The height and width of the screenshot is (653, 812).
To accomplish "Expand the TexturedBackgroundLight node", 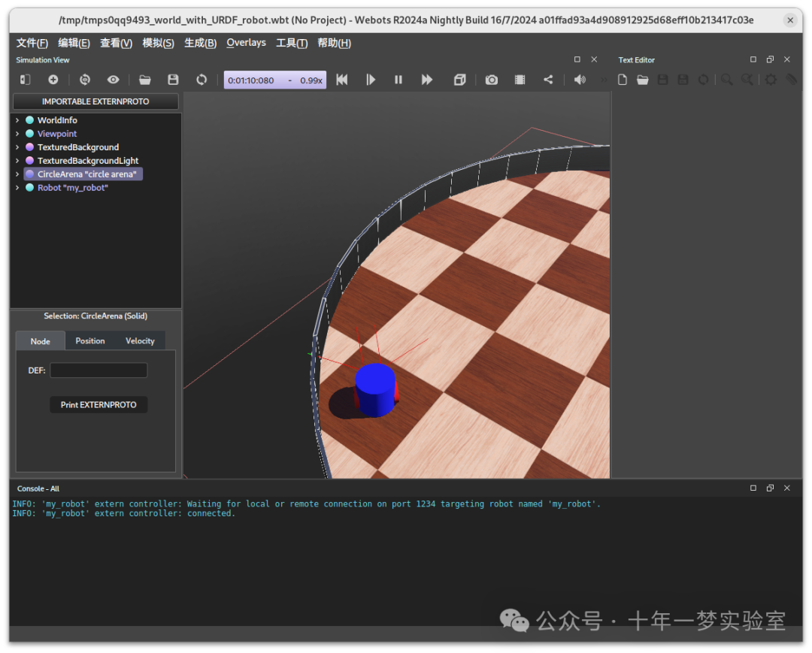I will click(17, 160).
